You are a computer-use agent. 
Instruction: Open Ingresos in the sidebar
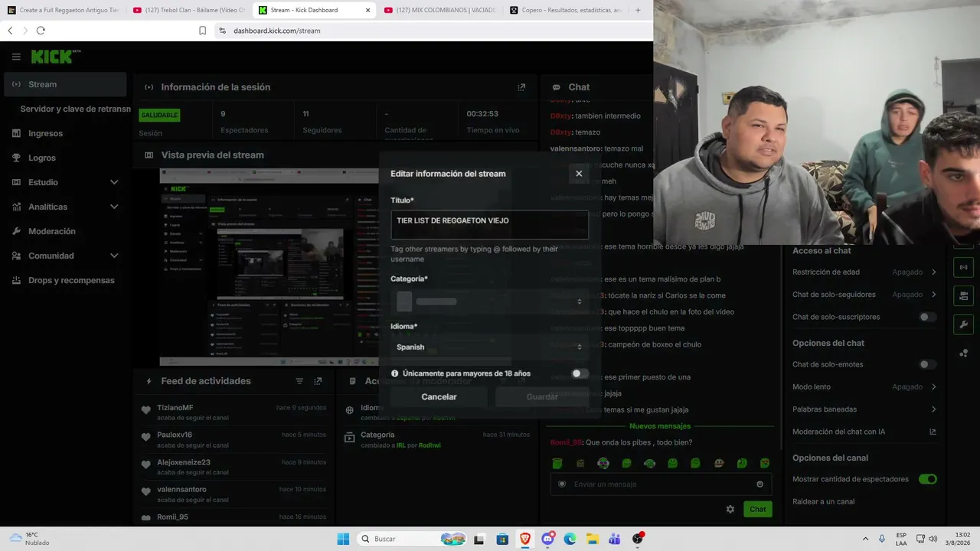[65, 133]
